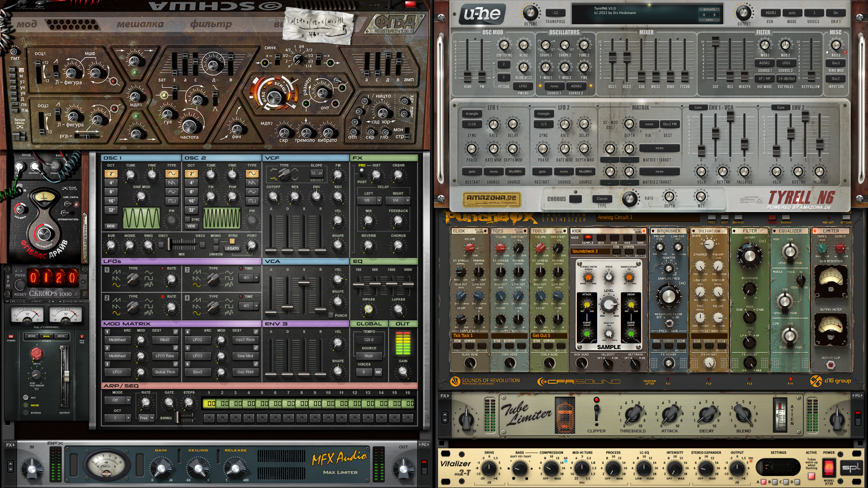
Task: Open the Arp/Seq OCT dropdown
Action: click(118, 418)
